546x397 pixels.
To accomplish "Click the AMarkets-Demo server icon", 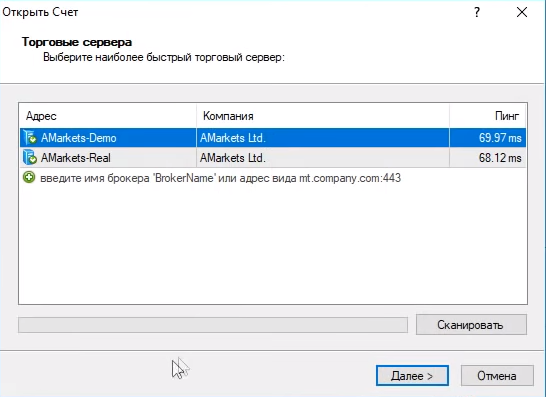I will [x=30, y=138].
